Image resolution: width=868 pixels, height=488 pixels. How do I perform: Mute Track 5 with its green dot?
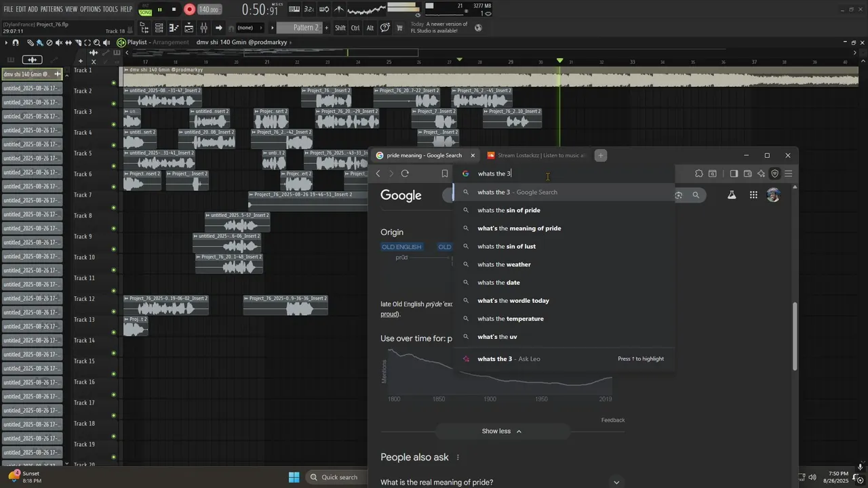point(113,166)
